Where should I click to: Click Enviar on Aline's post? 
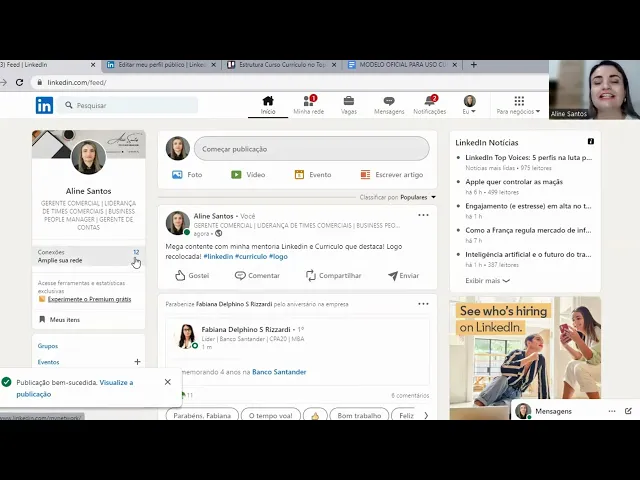(x=403, y=276)
